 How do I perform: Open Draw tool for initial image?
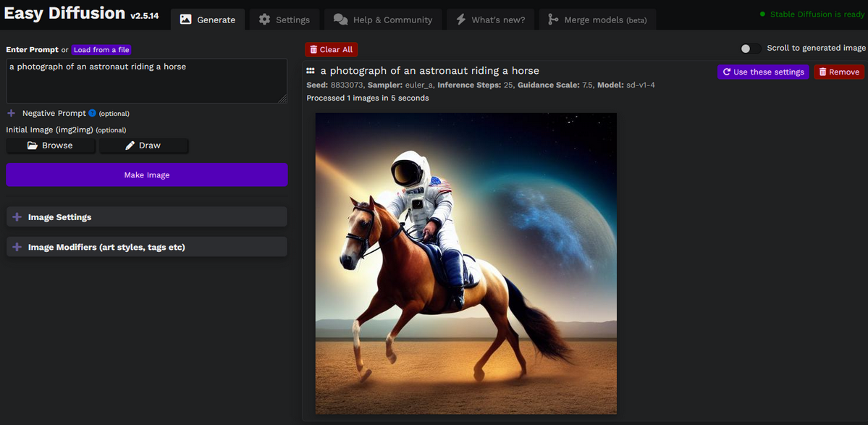click(143, 146)
